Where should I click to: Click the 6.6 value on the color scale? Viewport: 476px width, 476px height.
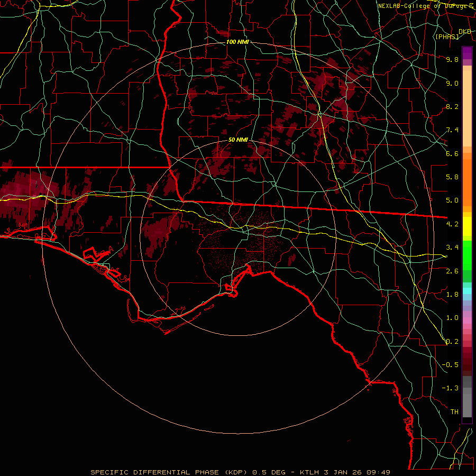pos(452,153)
